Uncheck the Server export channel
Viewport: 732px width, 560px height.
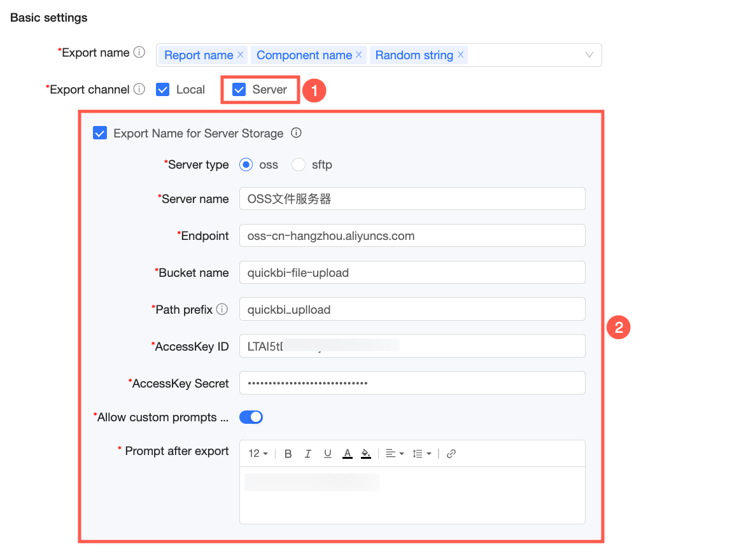[x=239, y=89]
